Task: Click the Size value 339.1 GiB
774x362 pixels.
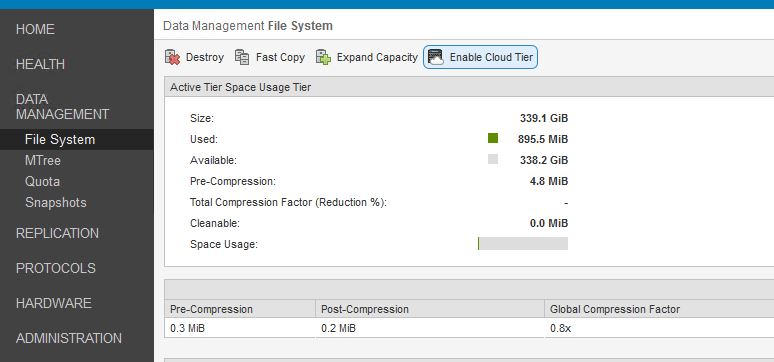Action: click(544, 119)
